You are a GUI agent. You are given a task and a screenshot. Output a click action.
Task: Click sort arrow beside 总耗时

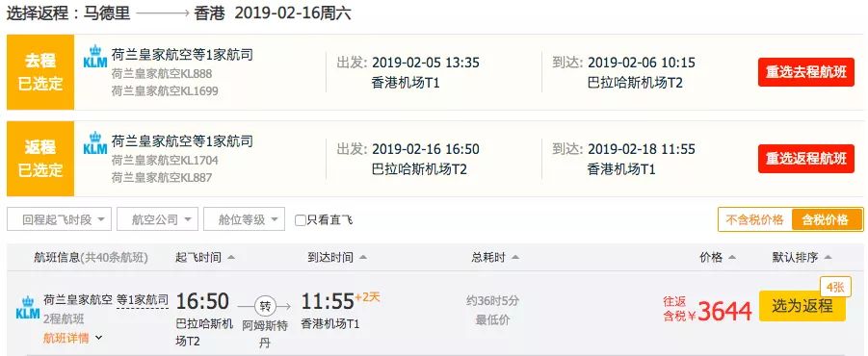pos(515,258)
